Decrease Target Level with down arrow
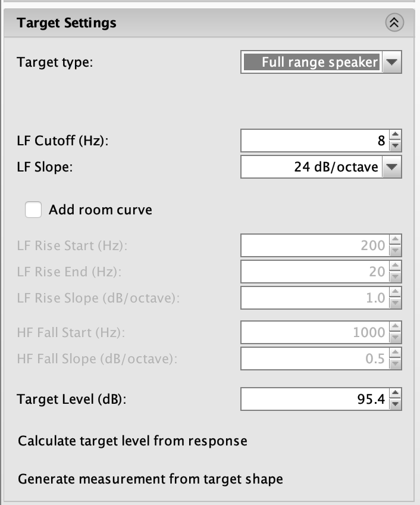Image resolution: width=420 pixels, height=505 pixels. click(396, 403)
